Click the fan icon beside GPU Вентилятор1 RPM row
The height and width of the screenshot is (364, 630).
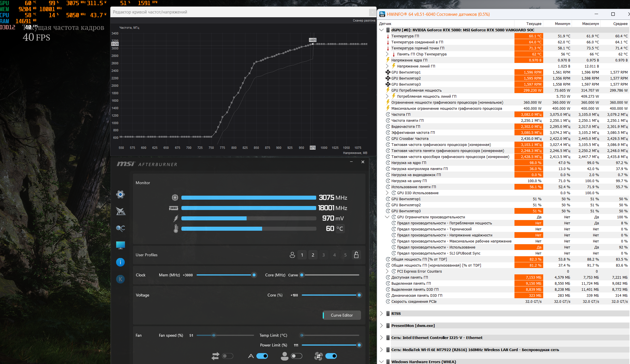coord(388,72)
